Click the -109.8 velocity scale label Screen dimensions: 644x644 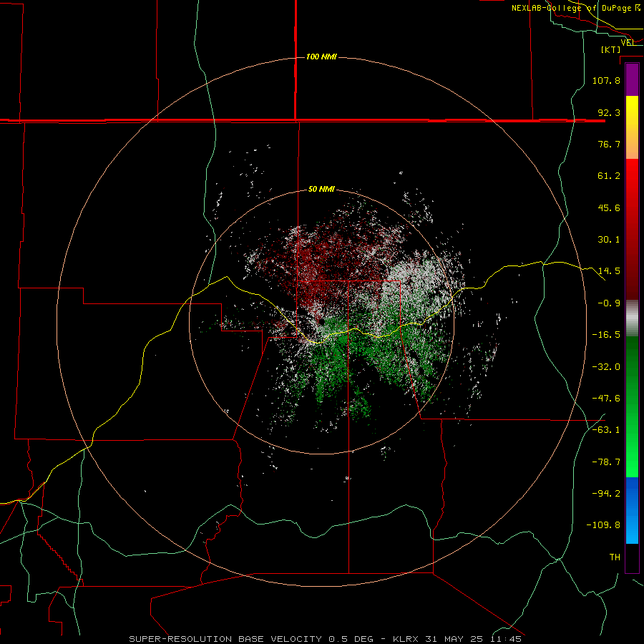pos(603,525)
